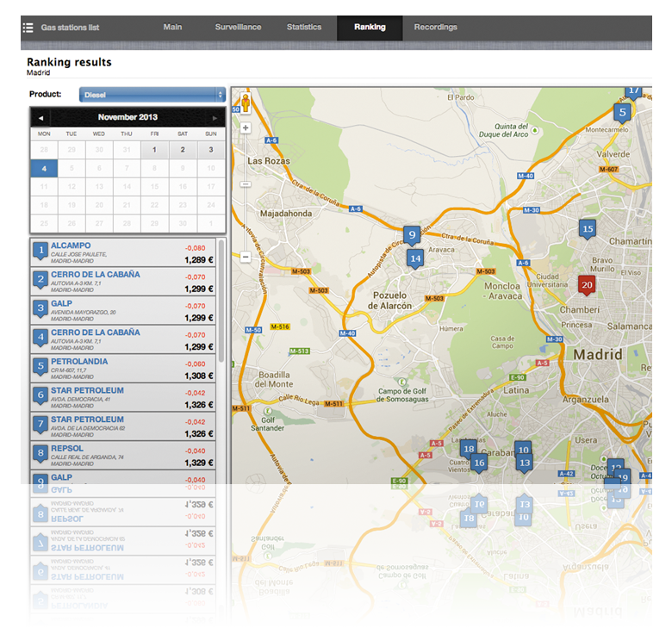This screenshot has width=672, height=634.
Task: Click the rank 1 badge for ALCAMPO
Action: click(x=40, y=251)
